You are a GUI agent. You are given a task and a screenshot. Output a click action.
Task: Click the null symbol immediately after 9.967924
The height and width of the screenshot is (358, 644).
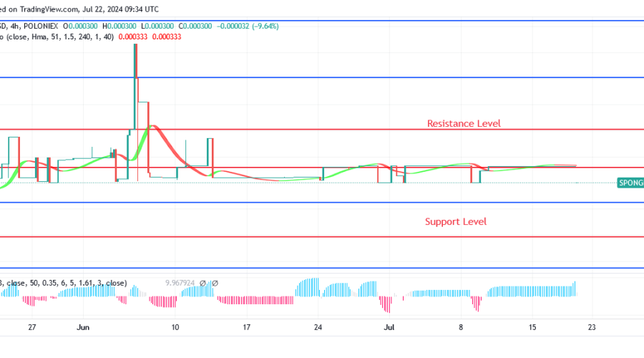coord(203,284)
